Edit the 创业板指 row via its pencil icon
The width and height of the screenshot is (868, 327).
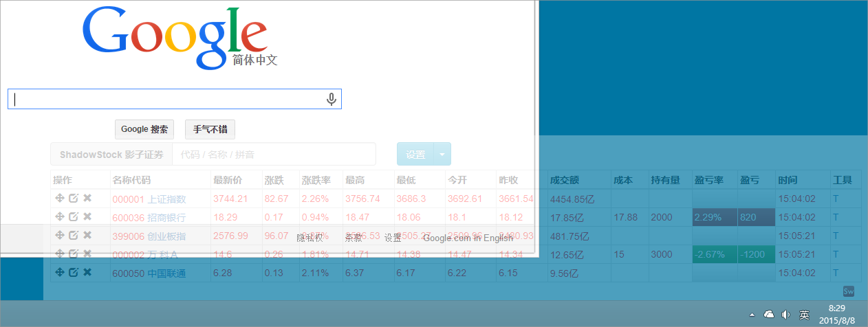click(x=74, y=236)
